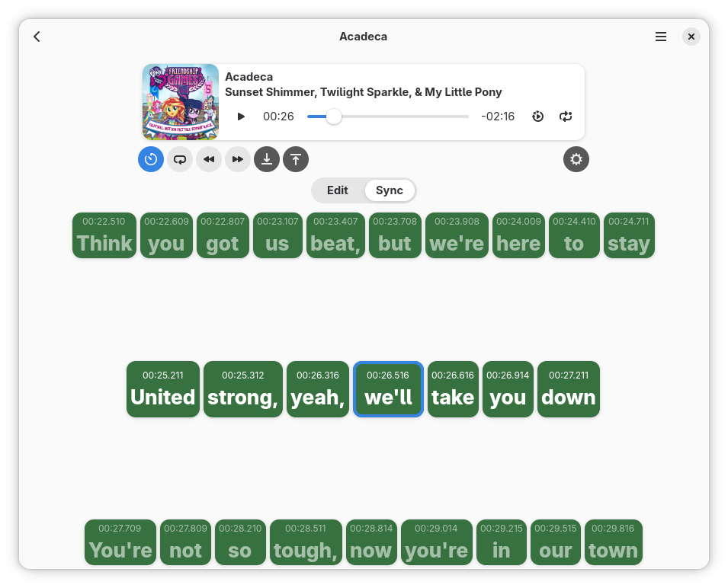The image size is (728, 588).
Task: Click the rewind button
Action: point(209,159)
